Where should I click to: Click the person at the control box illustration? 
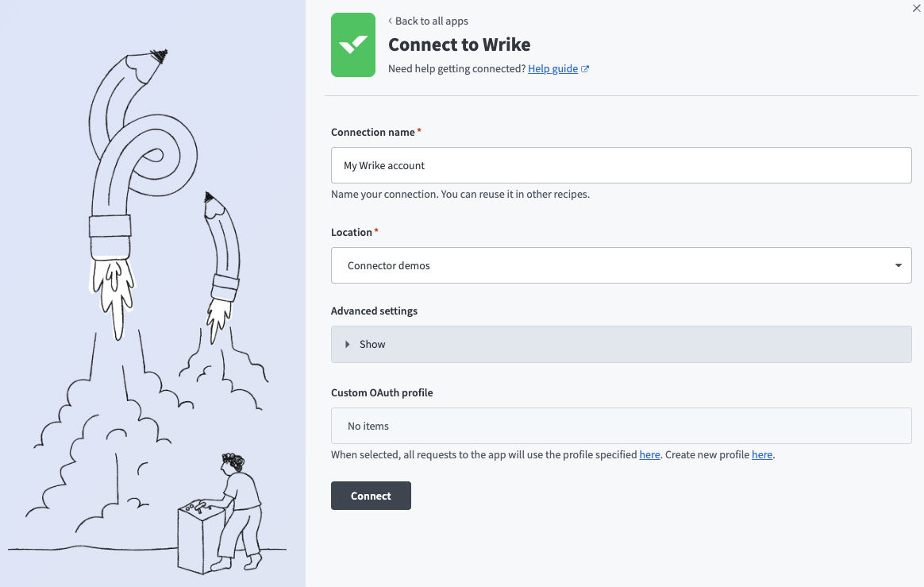pos(238,508)
